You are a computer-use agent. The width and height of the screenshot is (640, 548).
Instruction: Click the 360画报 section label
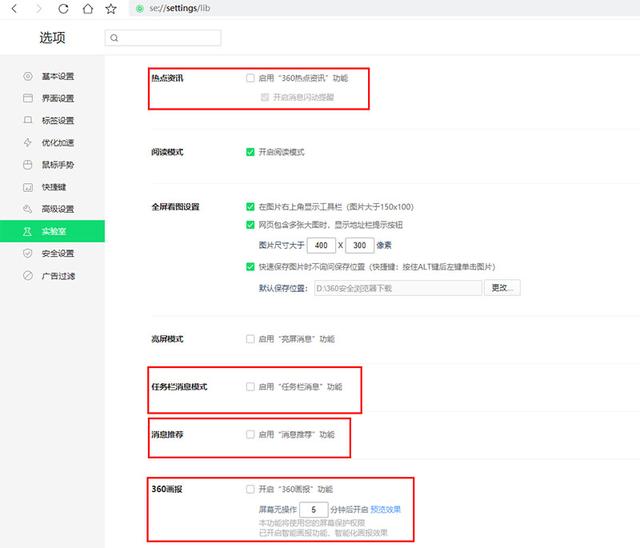[167, 489]
